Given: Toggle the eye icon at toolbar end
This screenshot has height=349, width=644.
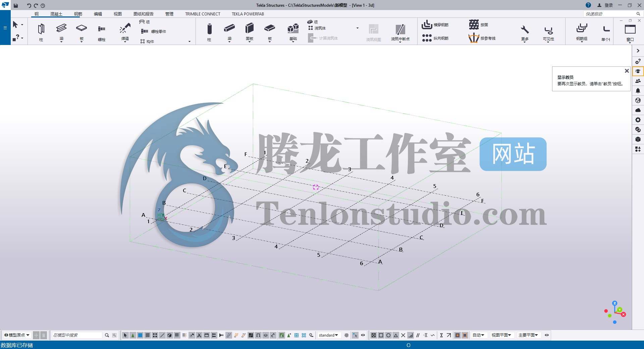Looking at the screenshot, I should (x=547, y=335).
